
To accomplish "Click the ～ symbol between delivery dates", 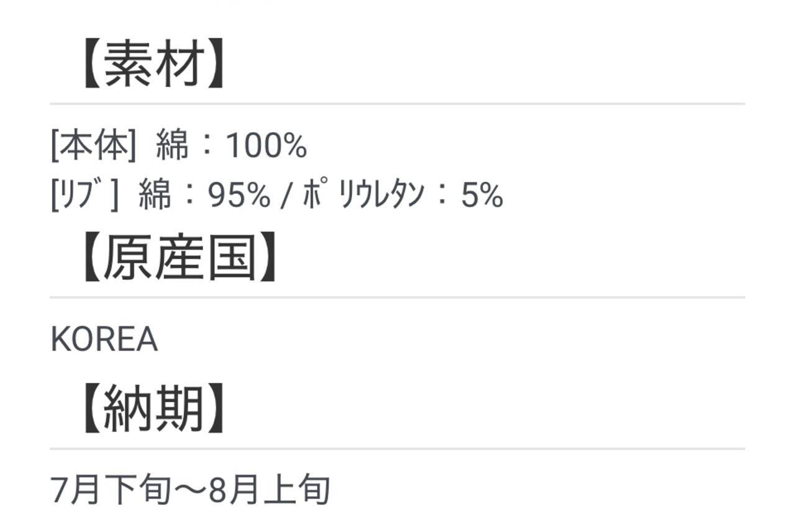I will coord(190,491).
